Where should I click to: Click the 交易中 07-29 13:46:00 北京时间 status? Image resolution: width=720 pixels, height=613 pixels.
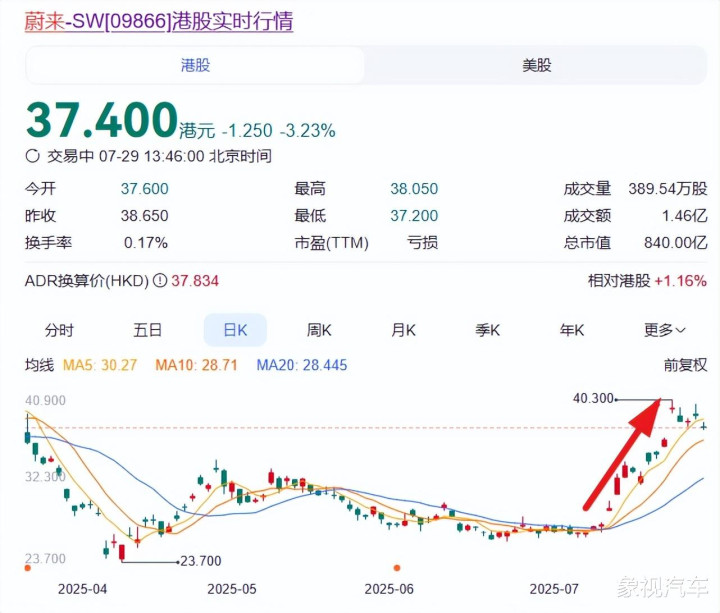(159, 156)
